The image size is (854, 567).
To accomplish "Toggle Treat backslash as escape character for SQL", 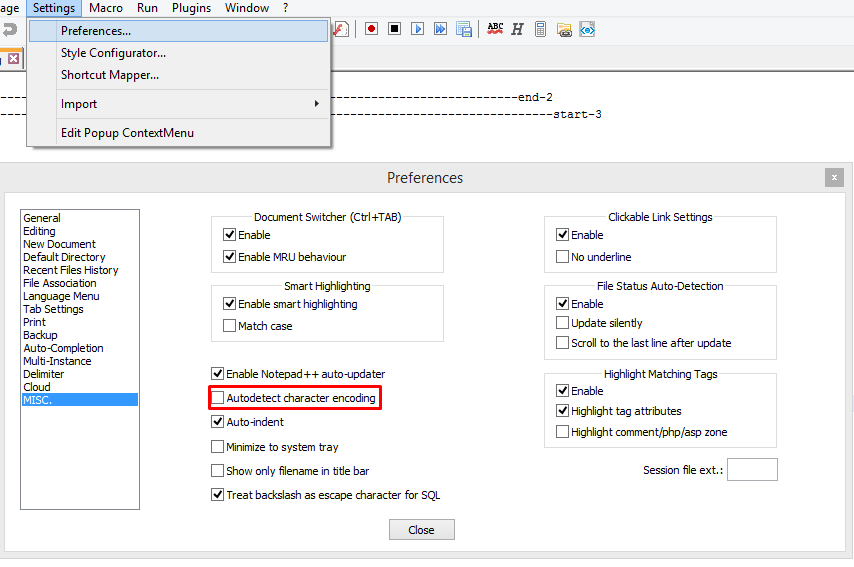I will [x=217, y=495].
